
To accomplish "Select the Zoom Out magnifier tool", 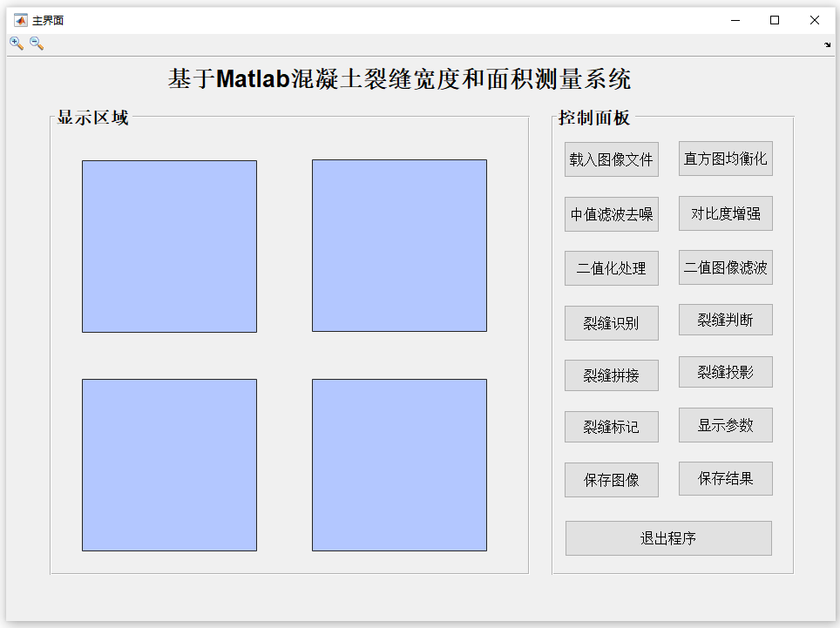I will (x=37, y=44).
